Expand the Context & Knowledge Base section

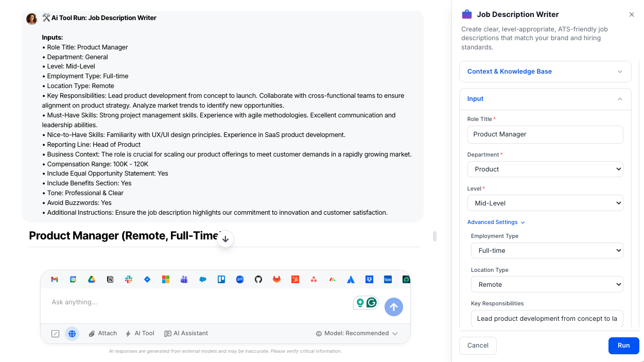click(x=545, y=72)
